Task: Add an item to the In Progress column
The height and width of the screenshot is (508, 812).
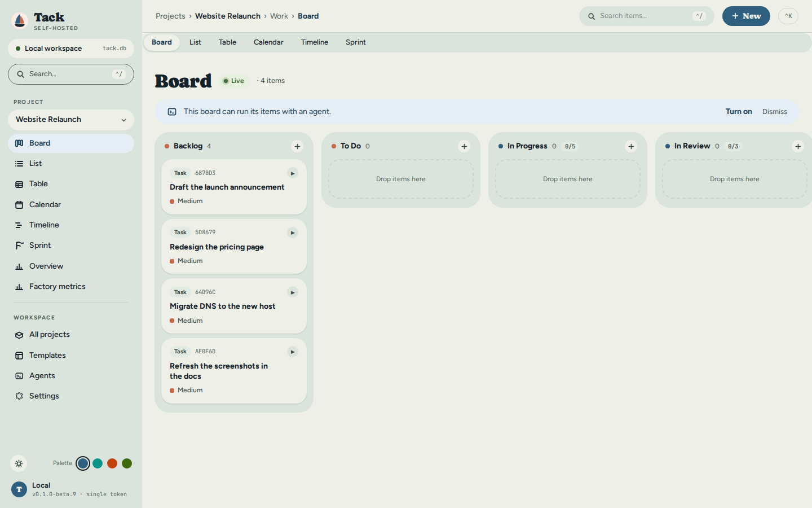Action: click(631, 147)
